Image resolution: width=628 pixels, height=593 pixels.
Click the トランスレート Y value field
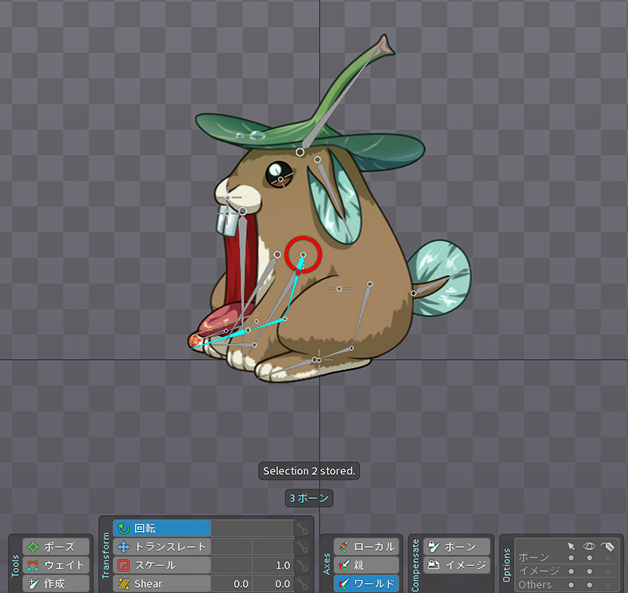[273, 547]
